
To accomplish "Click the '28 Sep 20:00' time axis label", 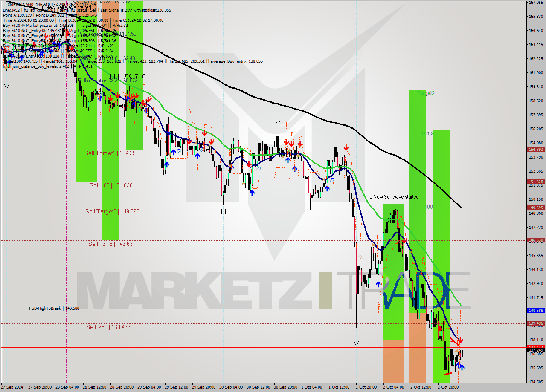I will click(x=121, y=387).
